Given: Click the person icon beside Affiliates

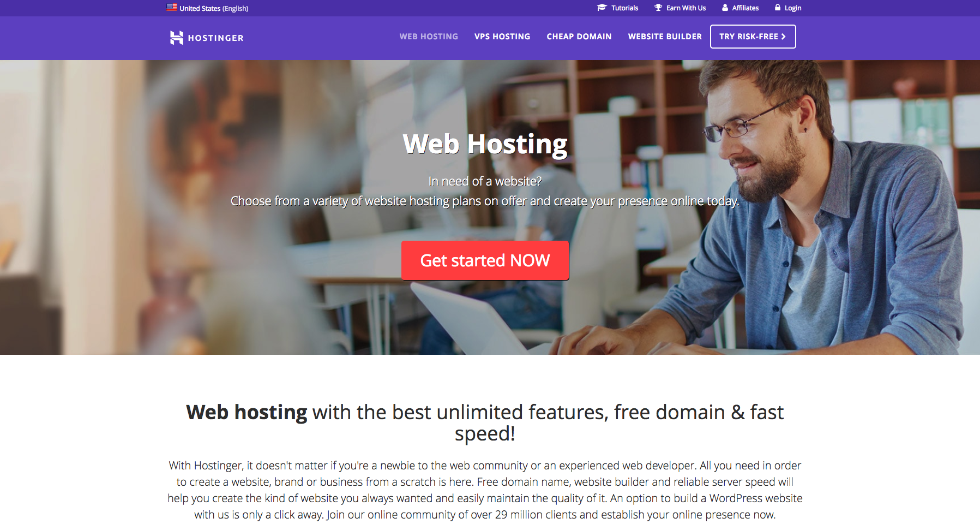Looking at the screenshot, I should [x=725, y=8].
